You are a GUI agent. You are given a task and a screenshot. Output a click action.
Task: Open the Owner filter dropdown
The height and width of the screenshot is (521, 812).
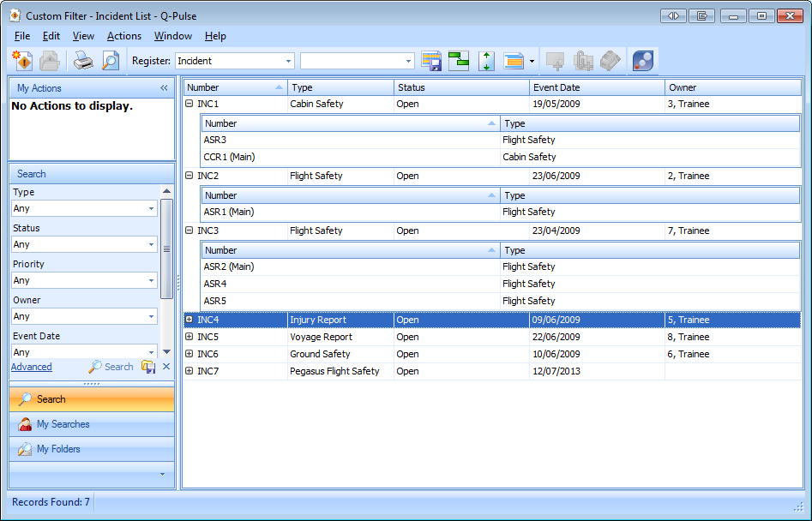pos(151,316)
